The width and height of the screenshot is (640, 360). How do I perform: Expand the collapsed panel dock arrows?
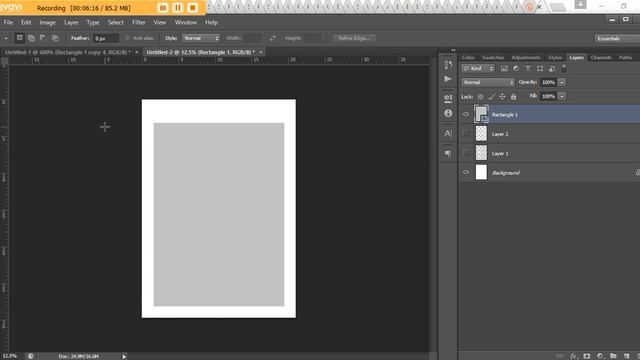(453, 50)
